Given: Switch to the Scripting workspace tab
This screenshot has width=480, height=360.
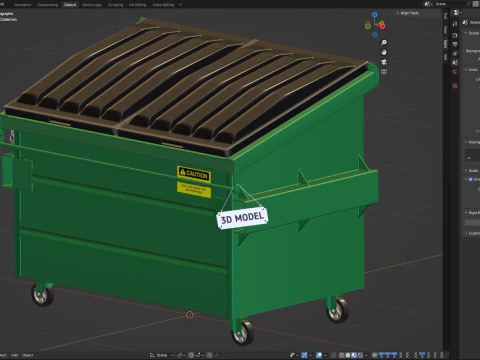Looking at the screenshot, I should coord(116,5).
